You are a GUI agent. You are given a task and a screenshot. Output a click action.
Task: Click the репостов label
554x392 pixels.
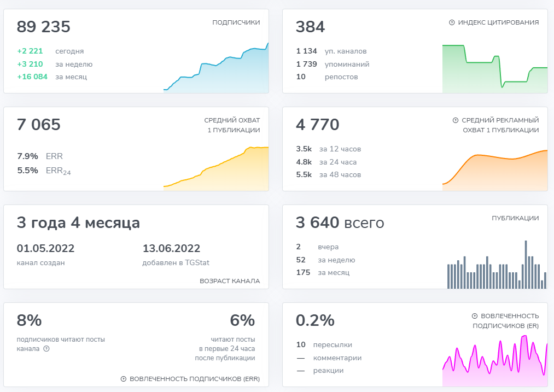click(x=341, y=77)
